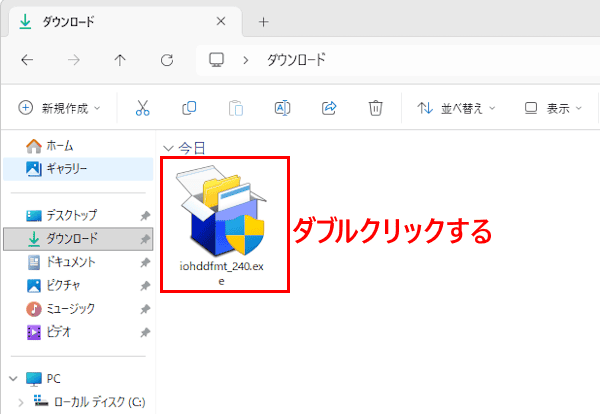Open ミュージック in the sidebar
Viewport: 600px width, 414px height.
coord(78,309)
